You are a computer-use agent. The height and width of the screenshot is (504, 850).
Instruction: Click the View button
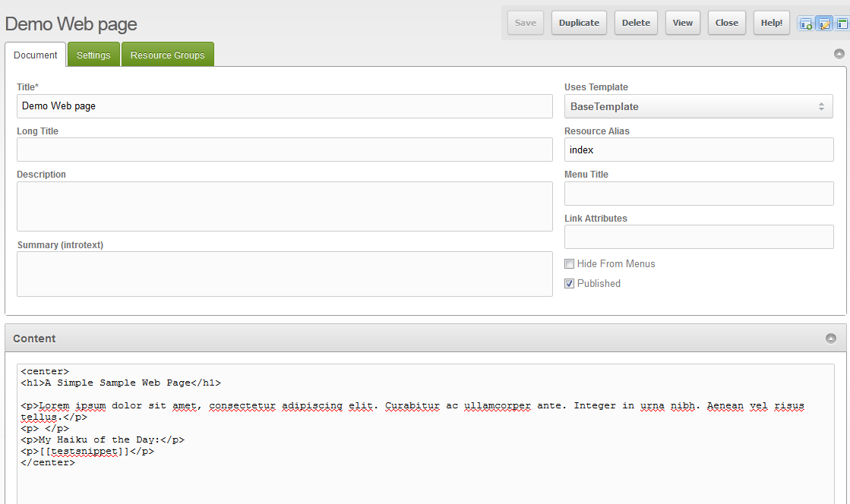click(682, 23)
